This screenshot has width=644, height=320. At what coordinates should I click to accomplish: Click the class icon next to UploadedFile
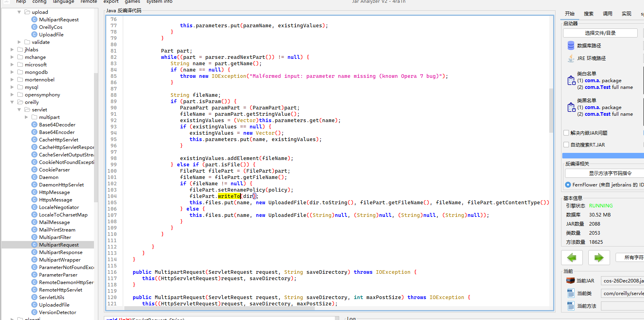pos(34,305)
